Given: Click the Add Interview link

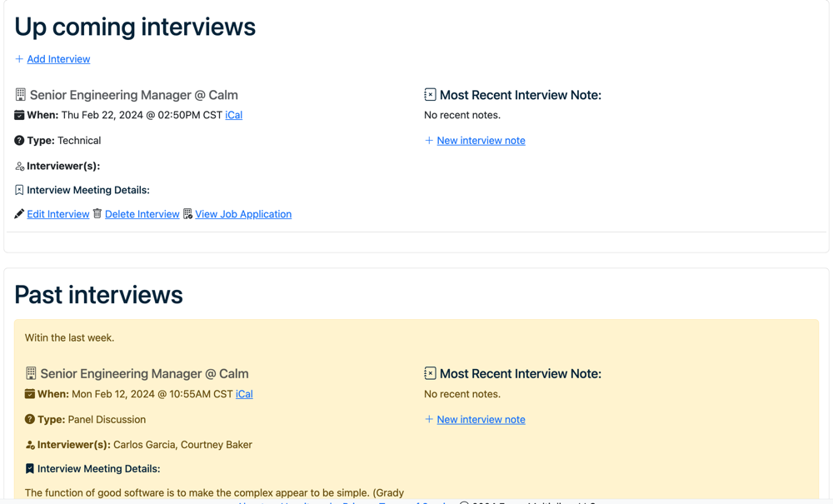Looking at the screenshot, I should [x=58, y=59].
